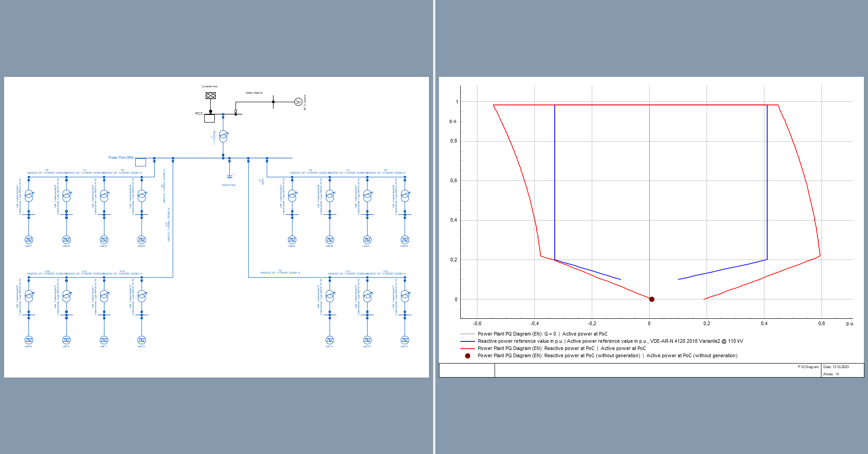
Task: Select the Unit 12 generator symbol
Action: [142, 340]
